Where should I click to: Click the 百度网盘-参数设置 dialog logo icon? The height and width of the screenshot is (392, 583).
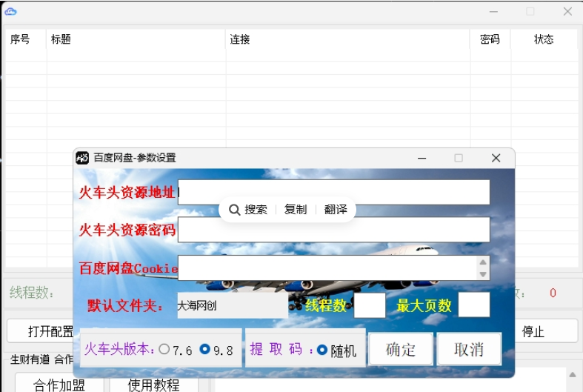click(x=82, y=158)
